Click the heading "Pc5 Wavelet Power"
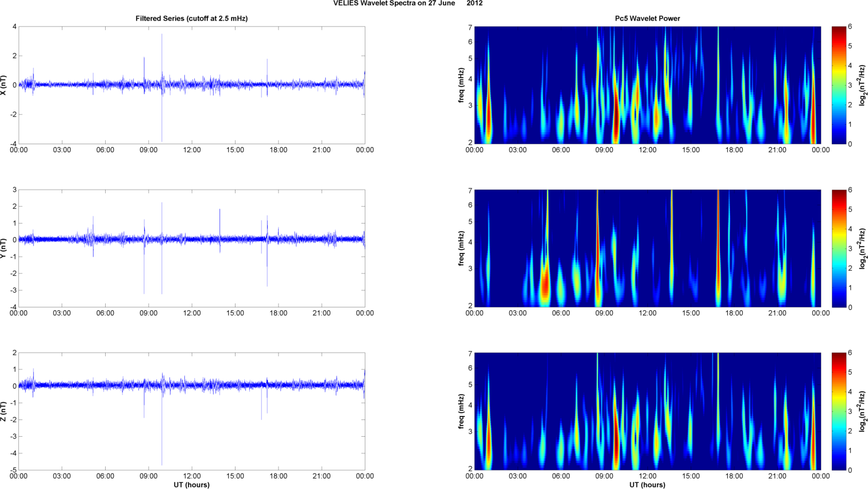Image resolution: width=868 pixels, height=489 pixels. [x=647, y=18]
